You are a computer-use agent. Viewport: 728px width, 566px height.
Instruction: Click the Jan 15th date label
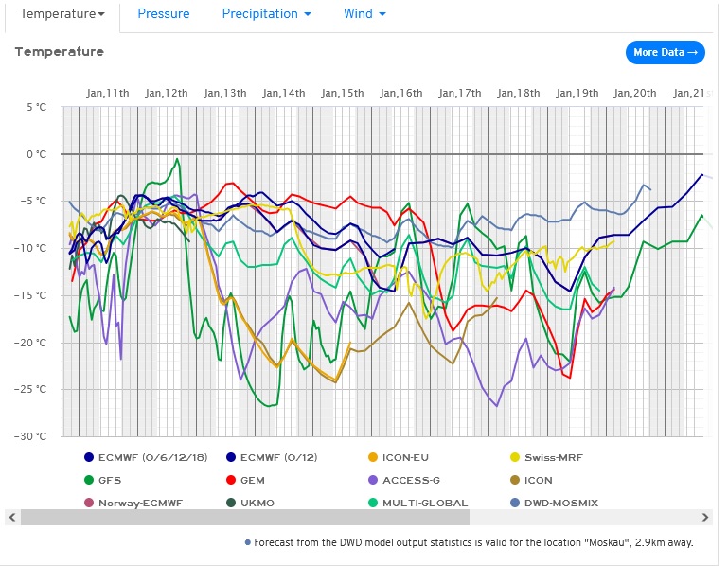[x=342, y=93]
